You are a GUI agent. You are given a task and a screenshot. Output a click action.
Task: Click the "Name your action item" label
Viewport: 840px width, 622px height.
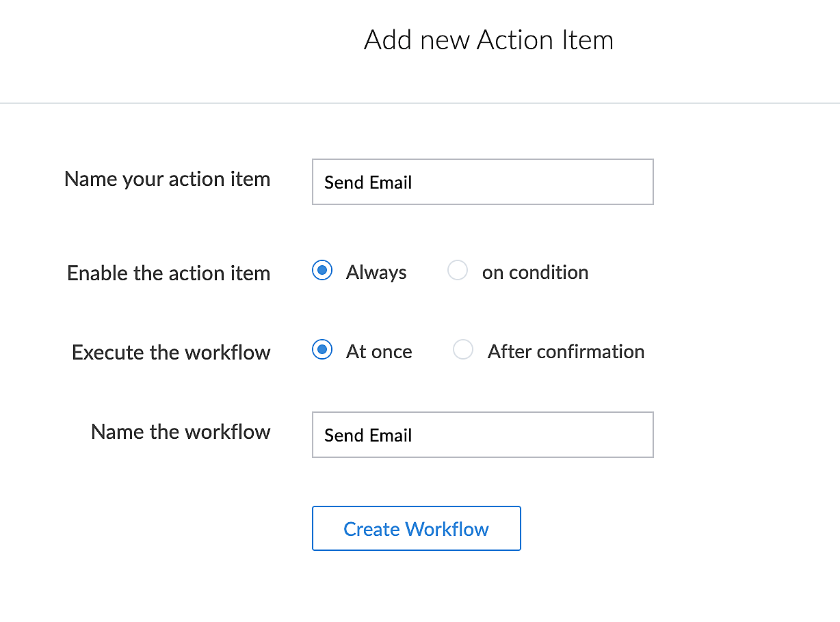point(167,179)
